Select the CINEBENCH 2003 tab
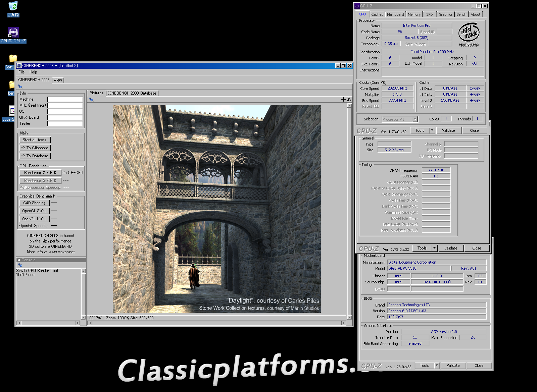 [34, 80]
